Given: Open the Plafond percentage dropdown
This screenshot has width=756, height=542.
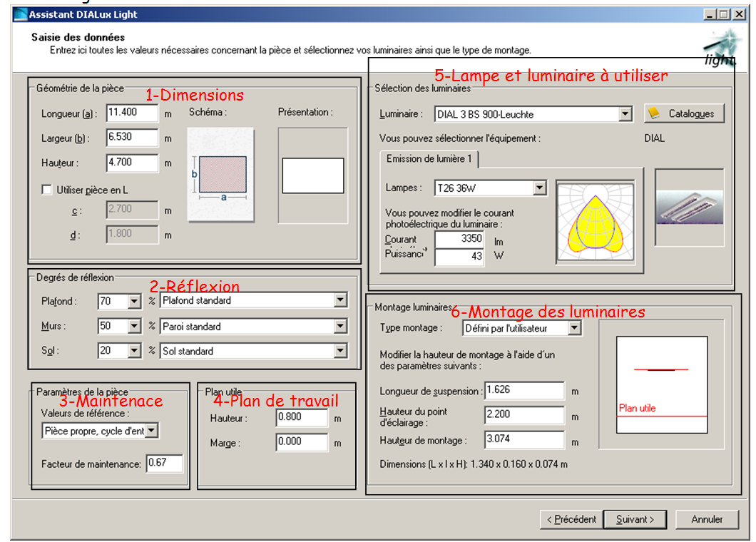Looking at the screenshot, I should (134, 302).
